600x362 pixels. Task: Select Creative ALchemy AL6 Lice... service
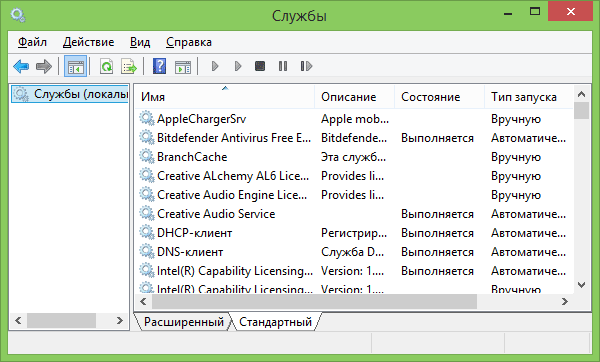click(354, 176)
